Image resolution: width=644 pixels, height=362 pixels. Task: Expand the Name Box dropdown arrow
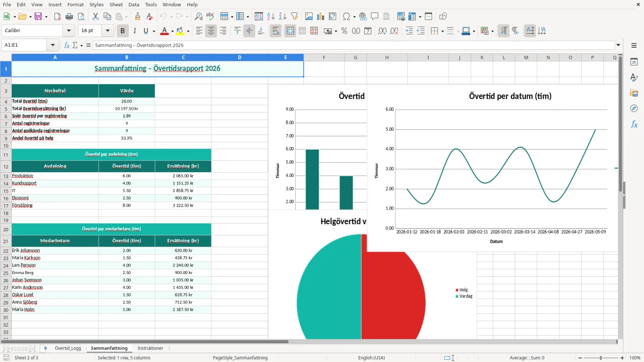pos(53,45)
